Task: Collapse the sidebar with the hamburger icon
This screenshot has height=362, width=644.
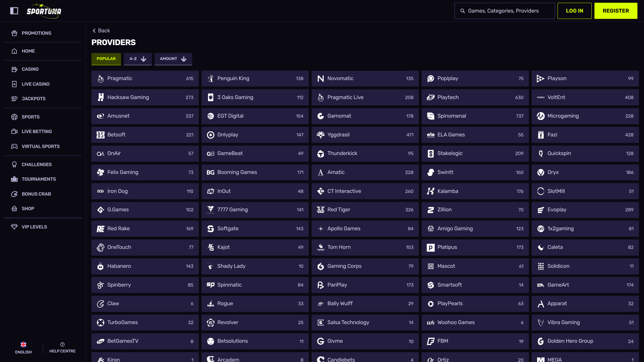Action: (14, 10)
